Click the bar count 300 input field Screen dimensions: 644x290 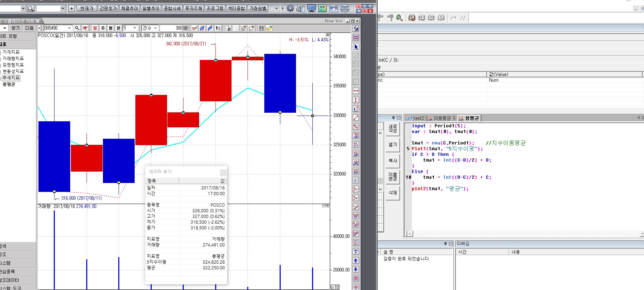click(x=171, y=28)
